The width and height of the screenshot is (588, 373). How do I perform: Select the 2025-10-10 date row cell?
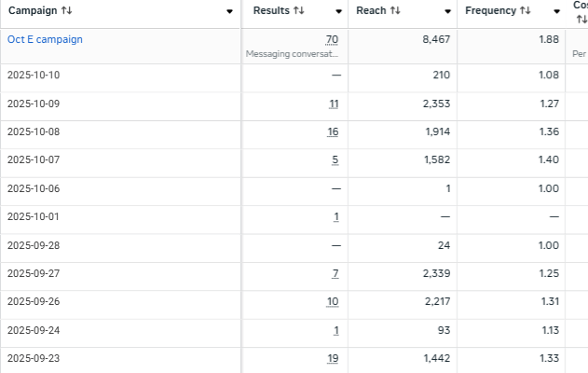pos(34,75)
